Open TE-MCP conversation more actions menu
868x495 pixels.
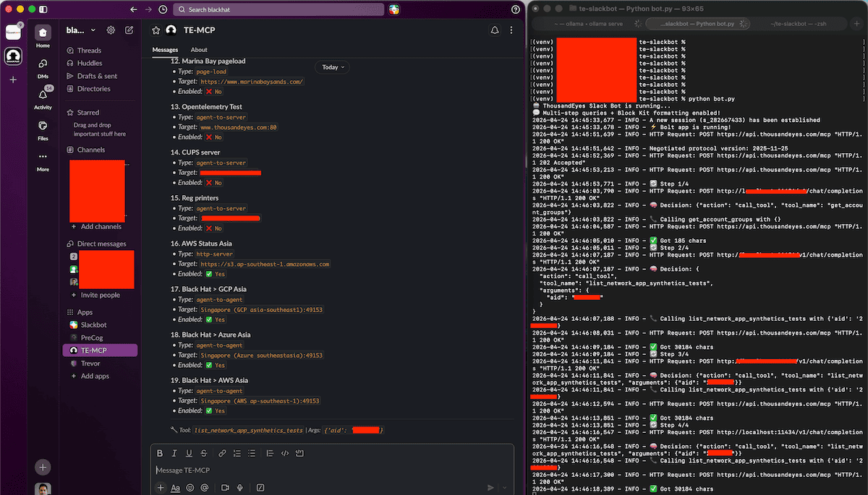click(x=513, y=30)
